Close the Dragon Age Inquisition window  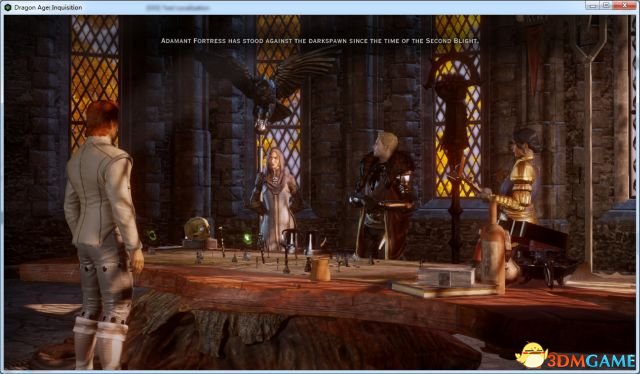click(x=624, y=5)
